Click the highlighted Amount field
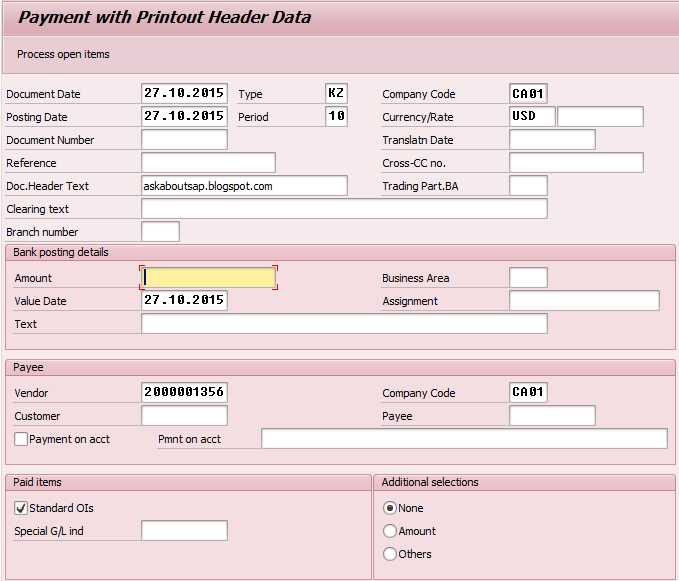Screen dimensions: 679x581 point(208,278)
